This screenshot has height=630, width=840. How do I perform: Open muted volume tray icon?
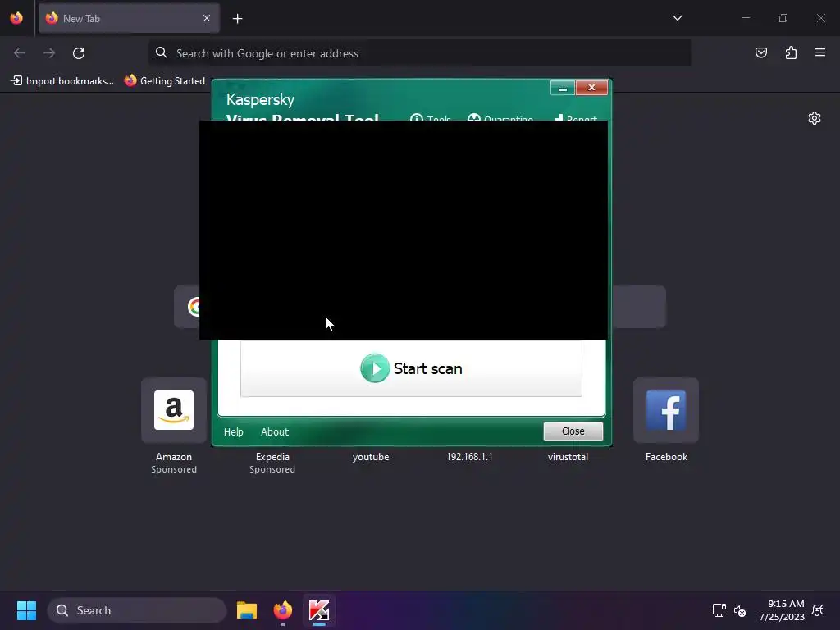point(740,610)
